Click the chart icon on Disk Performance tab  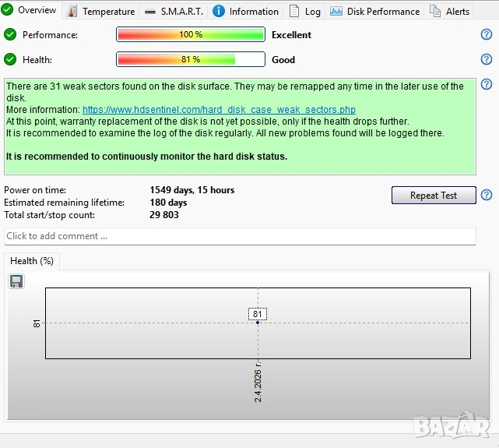click(336, 11)
